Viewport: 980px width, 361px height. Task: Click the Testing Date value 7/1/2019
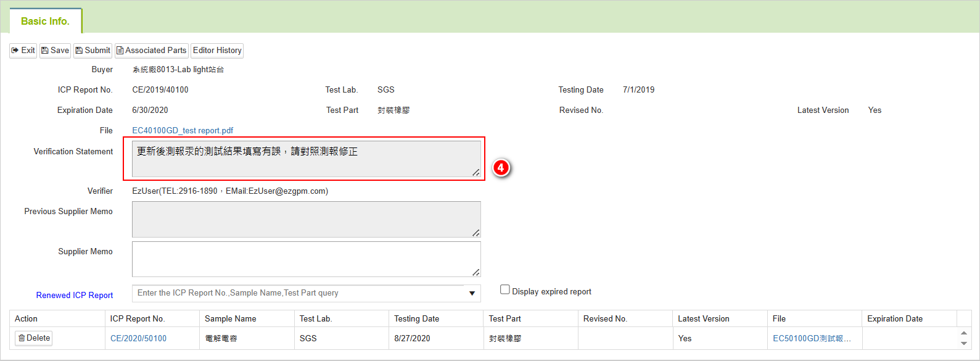pyautogui.click(x=638, y=89)
